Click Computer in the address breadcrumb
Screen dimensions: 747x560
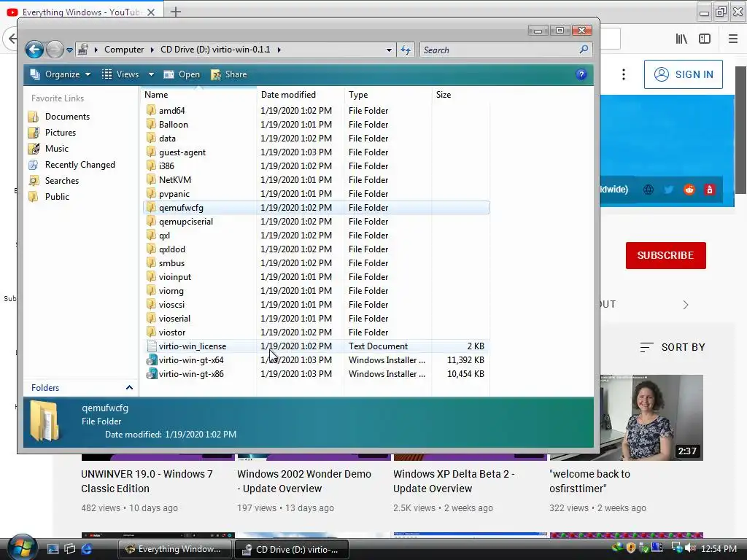(x=124, y=50)
